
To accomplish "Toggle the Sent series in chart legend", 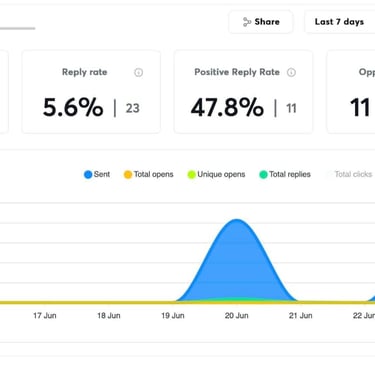I will [97, 174].
